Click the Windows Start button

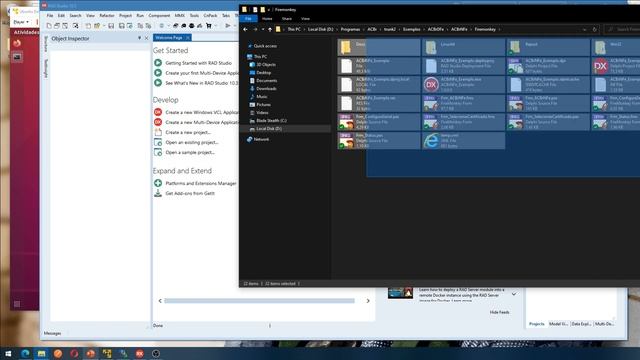tap(8, 353)
